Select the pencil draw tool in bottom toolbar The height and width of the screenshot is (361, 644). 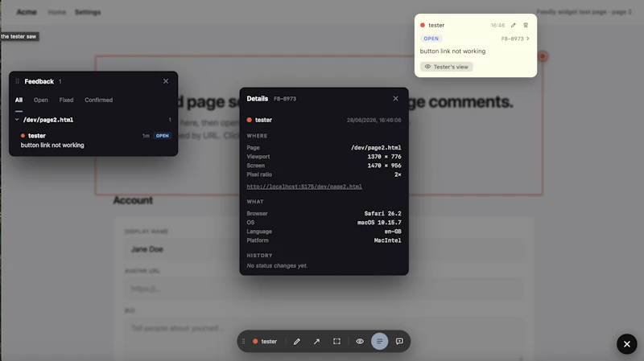click(296, 342)
